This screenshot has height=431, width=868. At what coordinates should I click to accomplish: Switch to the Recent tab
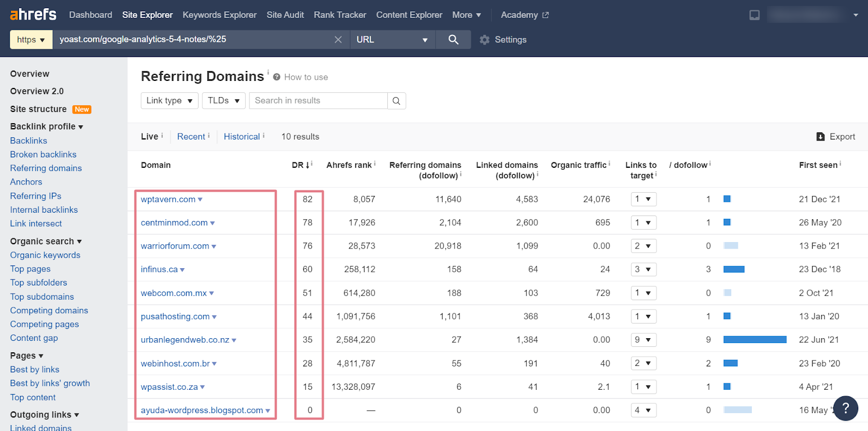click(191, 137)
